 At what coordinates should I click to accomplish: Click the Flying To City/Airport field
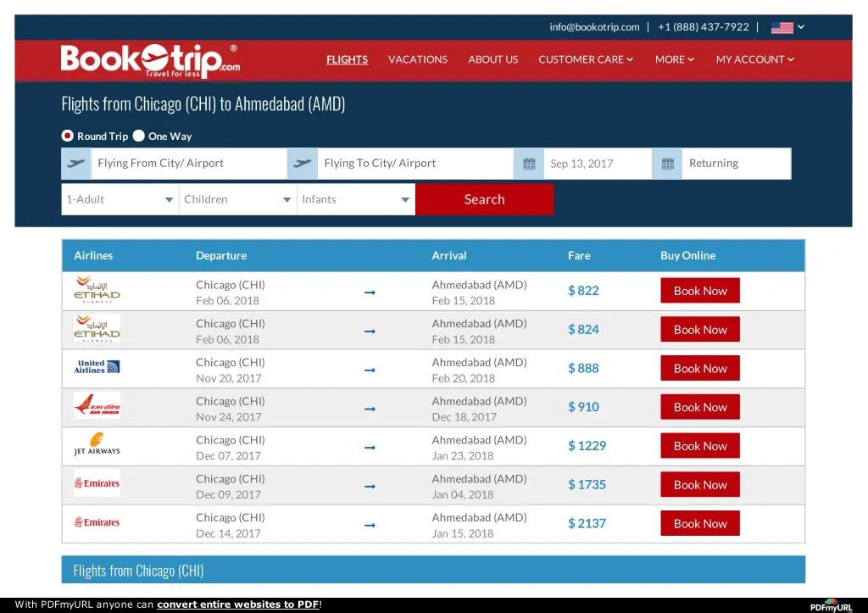(x=415, y=164)
